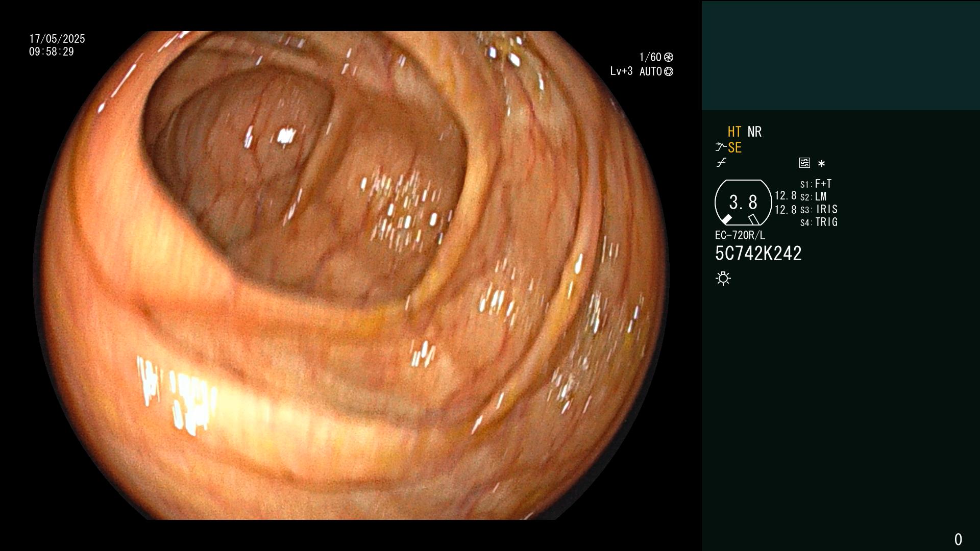The width and height of the screenshot is (980, 551).
Task: Click the settings sliders icon
Action: pos(804,163)
